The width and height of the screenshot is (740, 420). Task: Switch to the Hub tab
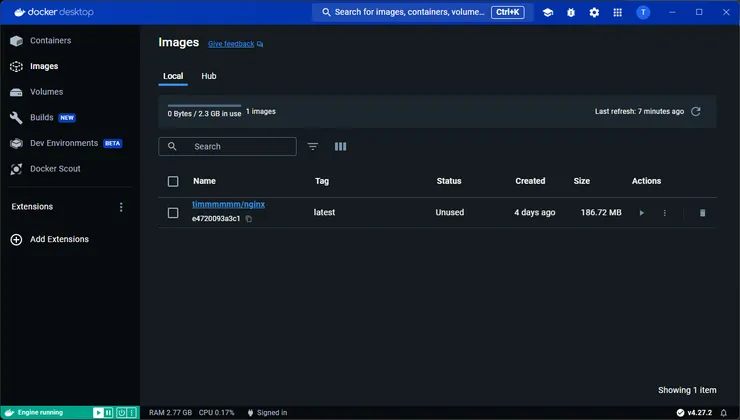tap(209, 76)
